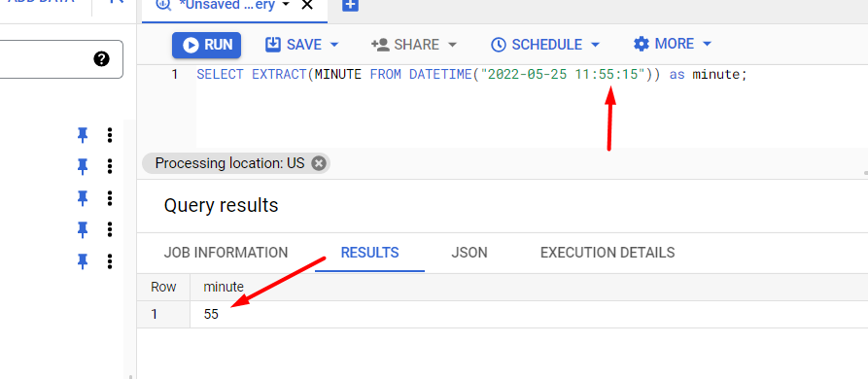Click the Row column header
This screenshot has height=379, width=868.
(x=163, y=287)
